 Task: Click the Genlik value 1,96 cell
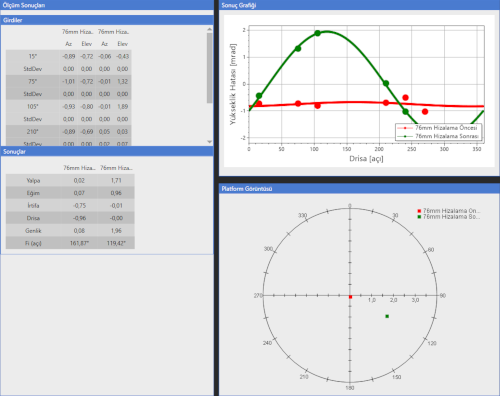(116, 231)
